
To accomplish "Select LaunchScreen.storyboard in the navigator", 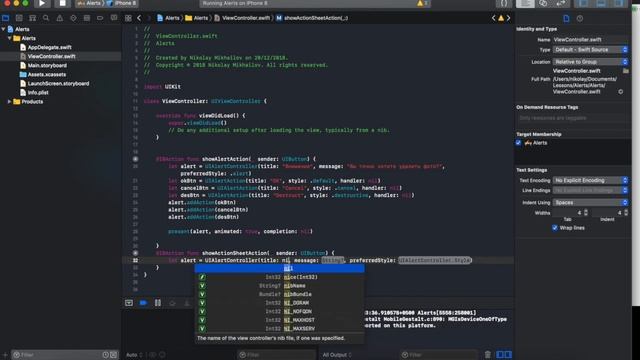I will (58, 84).
